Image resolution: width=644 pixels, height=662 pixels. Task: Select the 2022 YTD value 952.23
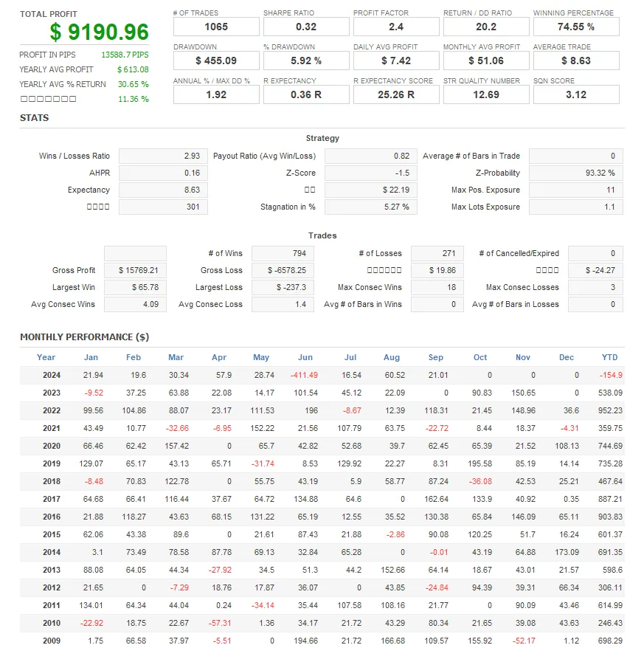pos(609,410)
